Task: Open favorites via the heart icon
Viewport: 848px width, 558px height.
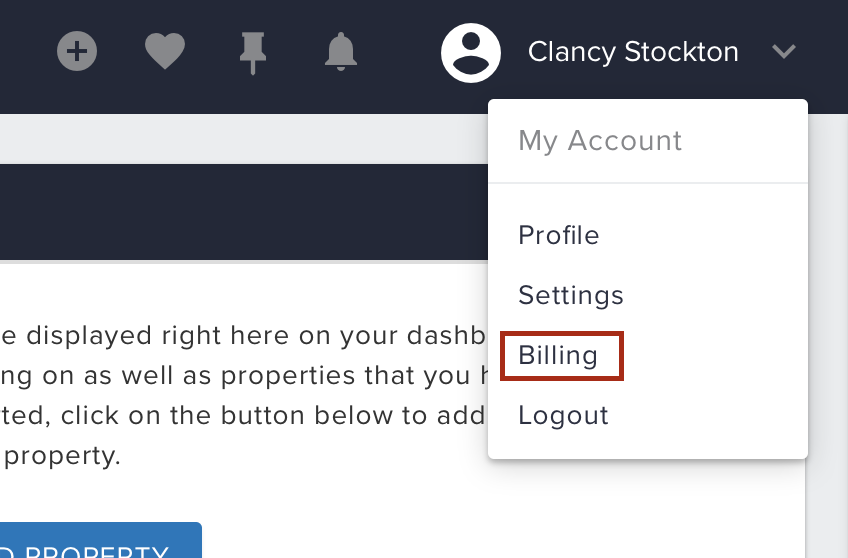Action: click(x=165, y=51)
